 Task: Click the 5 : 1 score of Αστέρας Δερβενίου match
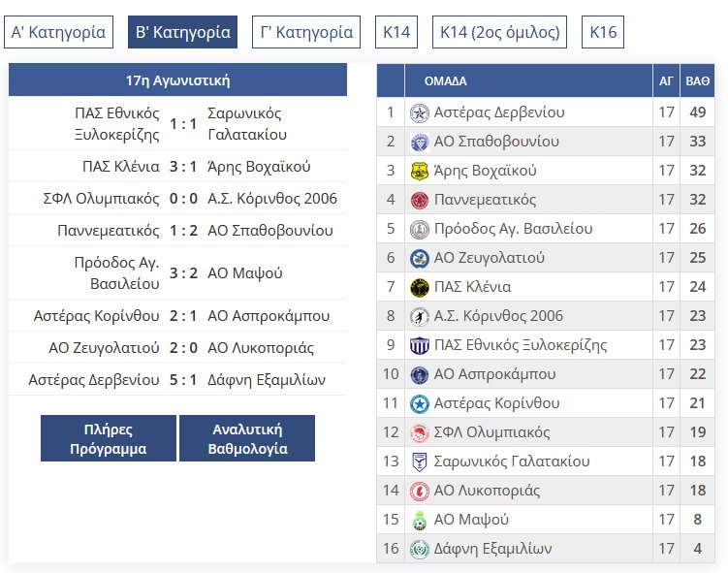tap(183, 380)
